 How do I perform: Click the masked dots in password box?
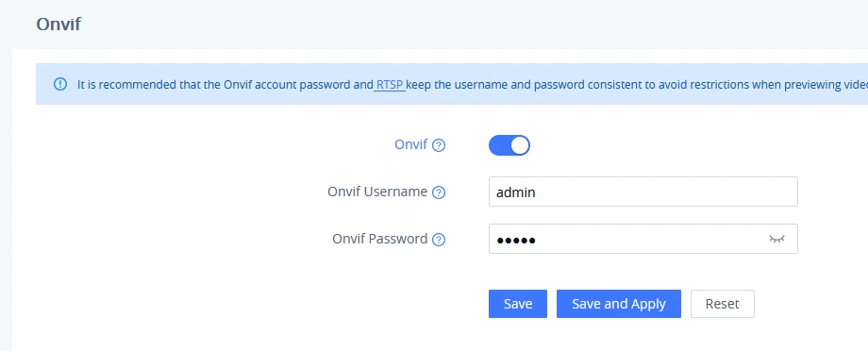tap(516, 241)
